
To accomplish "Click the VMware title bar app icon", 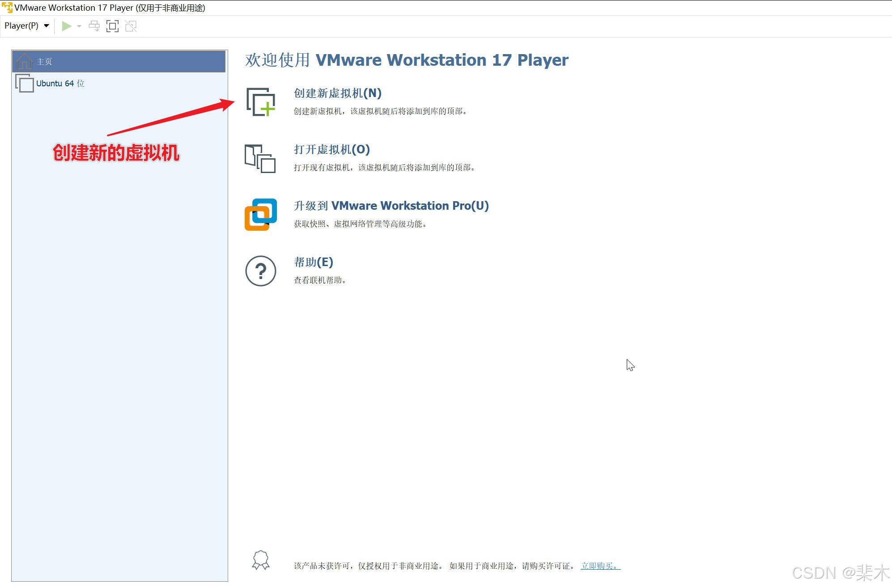I will [x=7, y=8].
